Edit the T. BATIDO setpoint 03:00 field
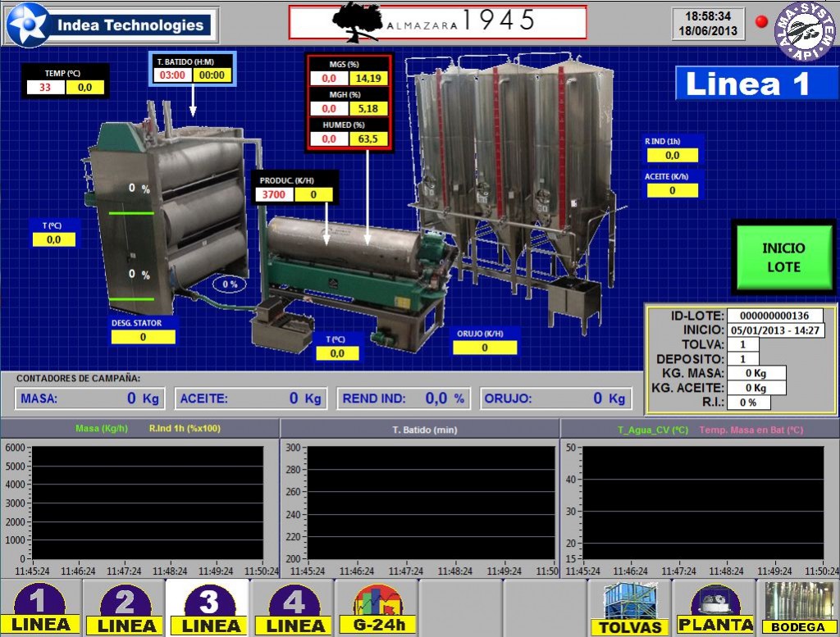 (172, 75)
